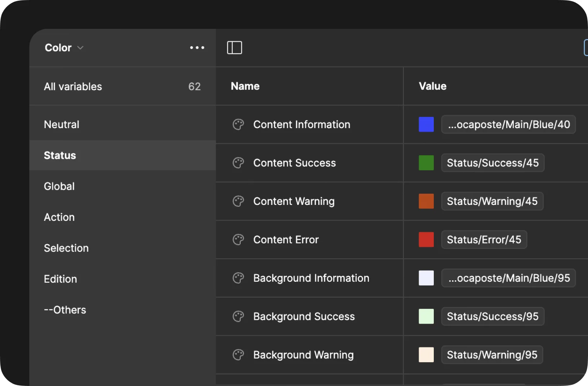The width and height of the screenshot is (588, 386).
Task: Click the light green Background Success swatch
Action: pyautogui.click(x=426, y=316)
